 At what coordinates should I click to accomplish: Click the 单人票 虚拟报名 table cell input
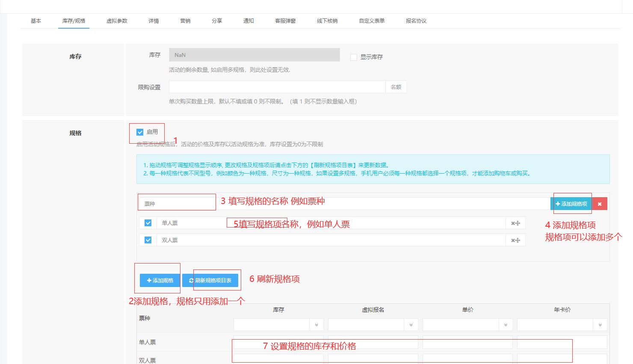[x=373, y=342]
